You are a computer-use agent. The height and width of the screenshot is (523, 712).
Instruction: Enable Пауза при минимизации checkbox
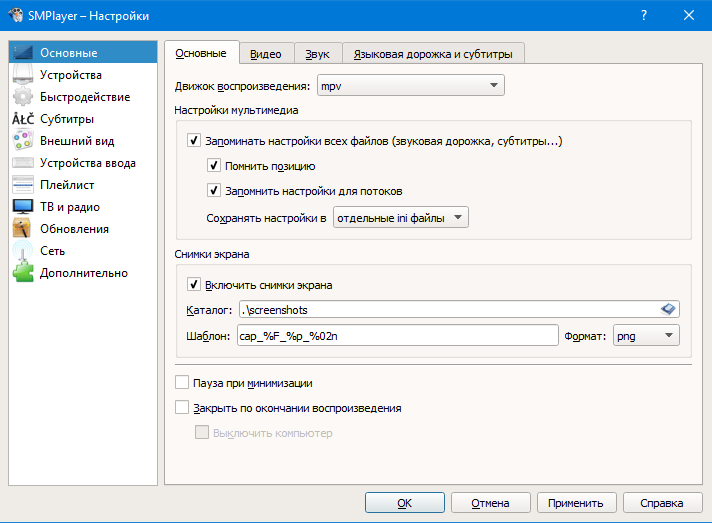(182, 383)
